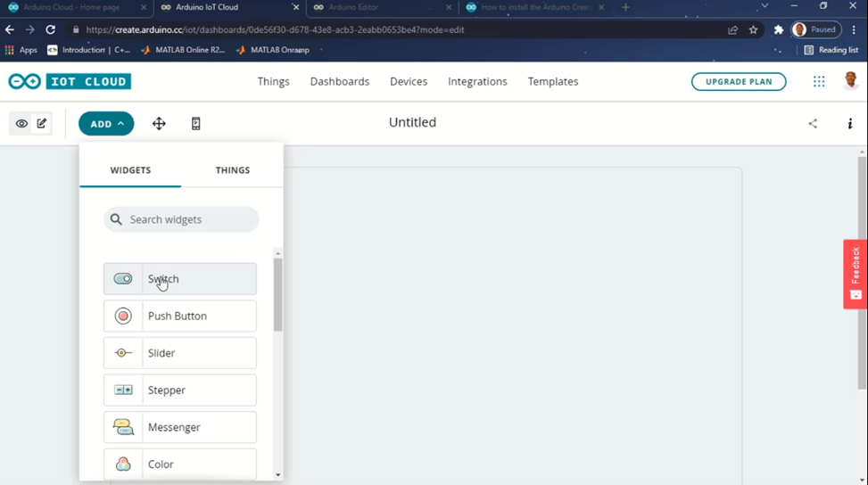Bookmark this page with the star icon

(x=754, y=29)
